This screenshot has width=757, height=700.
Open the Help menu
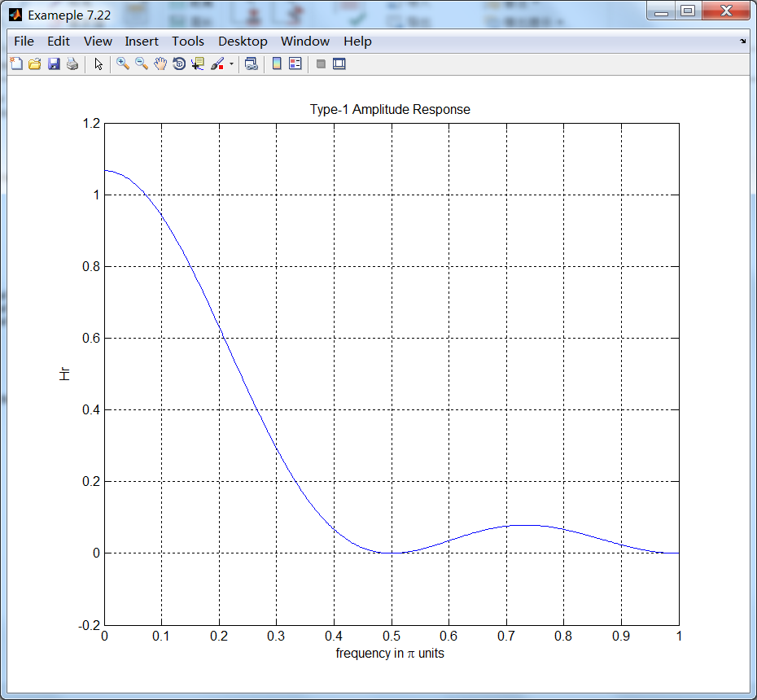pos(357,42)
